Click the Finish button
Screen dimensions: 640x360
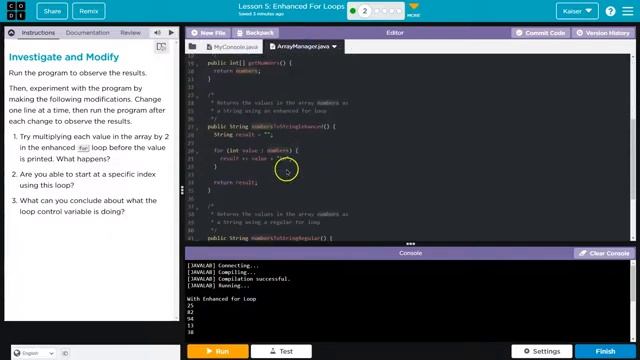coord(605,351)
